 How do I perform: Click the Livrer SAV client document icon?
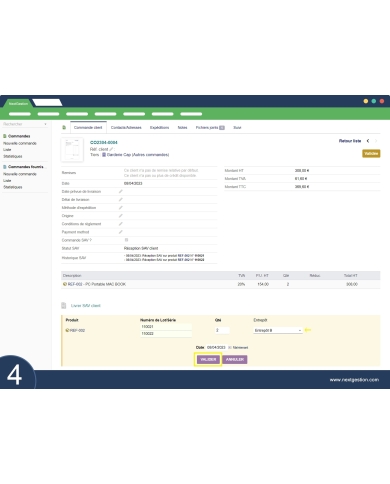(x=64, y=305)
